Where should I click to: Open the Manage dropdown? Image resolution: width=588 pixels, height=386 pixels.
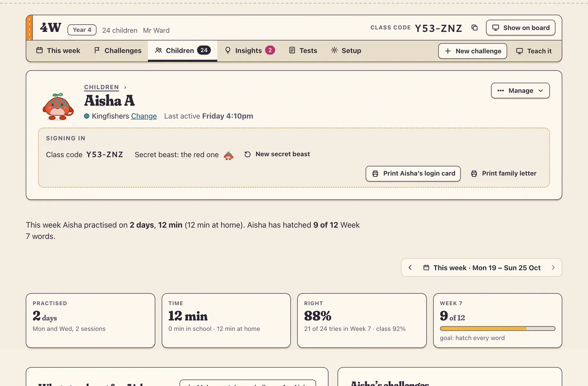click(520, 91)
